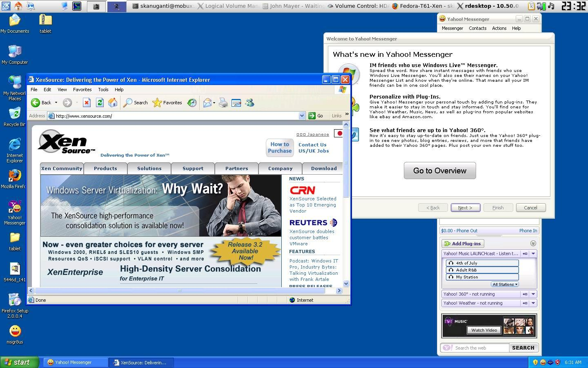This screenshot has width=588, height=368.
Task: Stop loading the page in IE toolbar
Action: click(87, 103)
